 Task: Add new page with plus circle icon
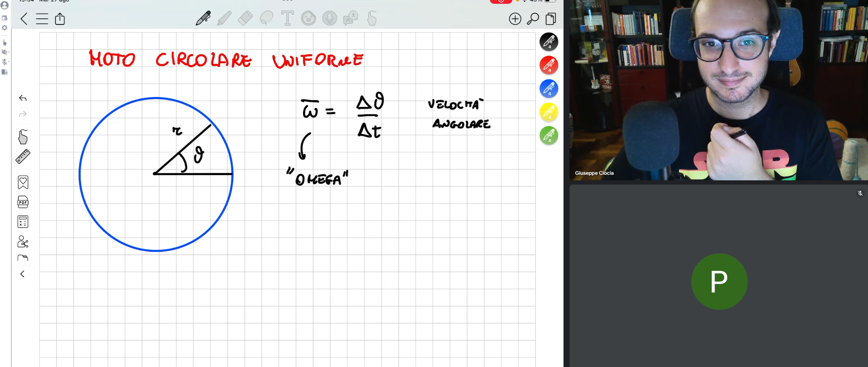515,19
